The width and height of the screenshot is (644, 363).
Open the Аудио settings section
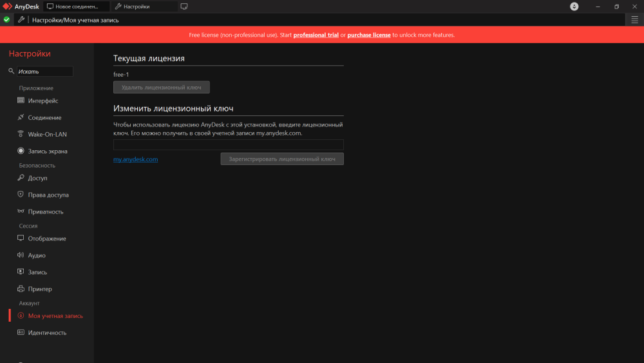pyautogui.click(x=37, y=255)
